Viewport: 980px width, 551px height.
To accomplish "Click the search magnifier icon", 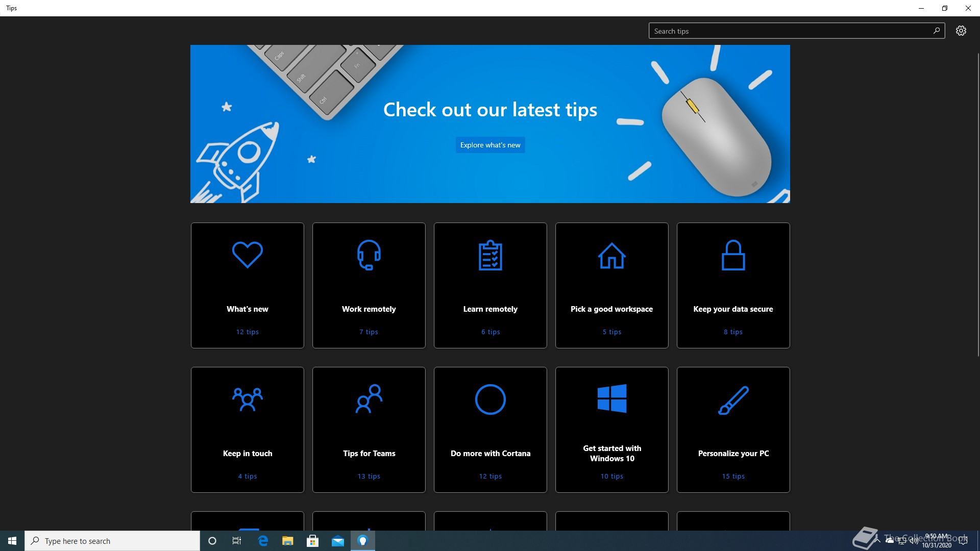I will coord(936,31).
